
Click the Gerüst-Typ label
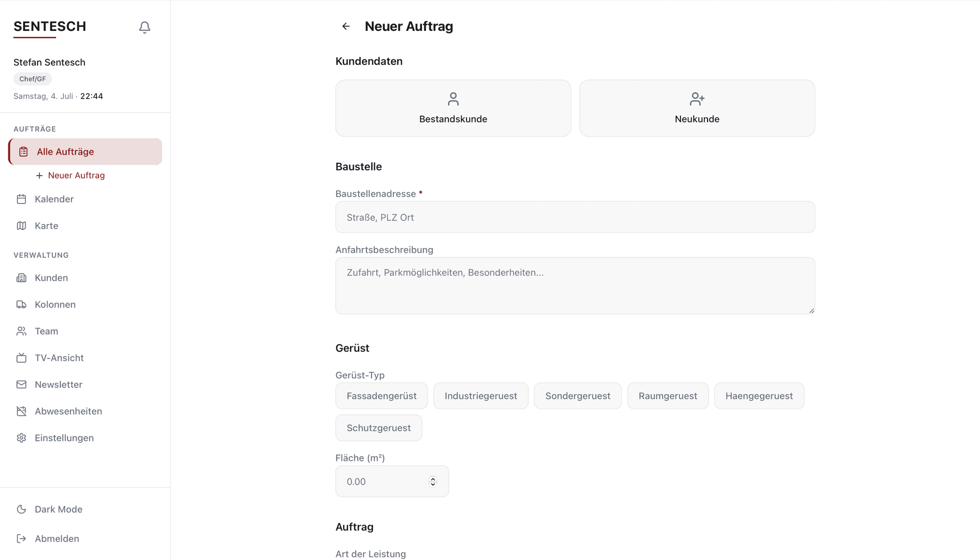(x=360, y=375)
